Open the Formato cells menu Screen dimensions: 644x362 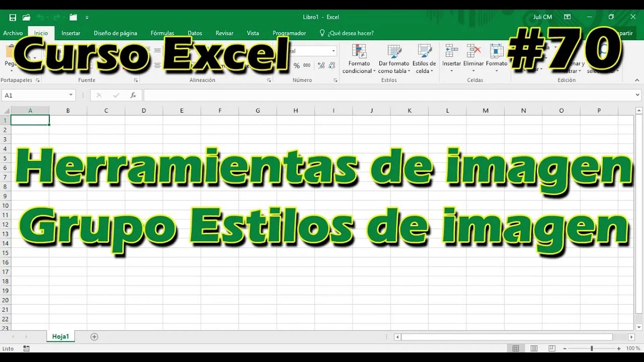tap(497, 59)
